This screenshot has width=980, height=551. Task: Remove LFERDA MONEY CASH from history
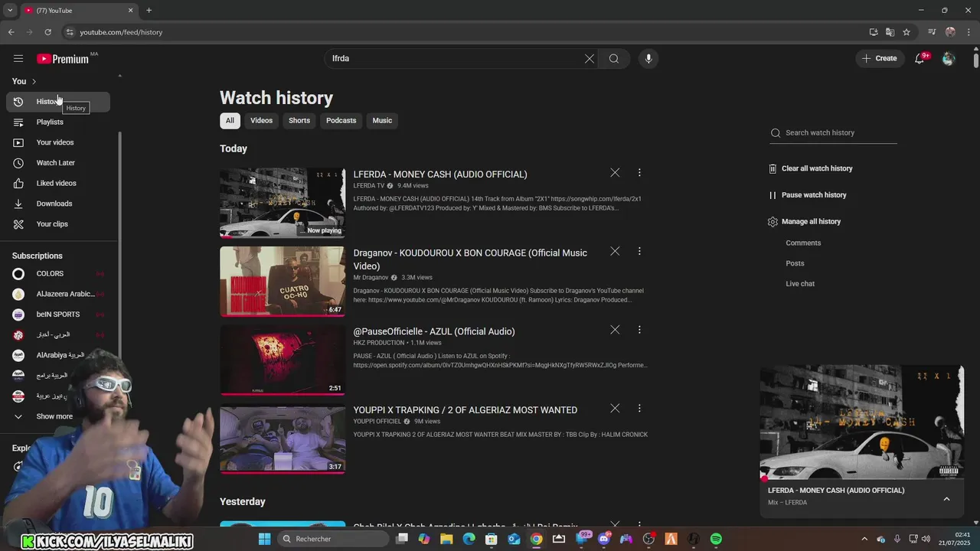pyautogui.click(x=615, y=173)
